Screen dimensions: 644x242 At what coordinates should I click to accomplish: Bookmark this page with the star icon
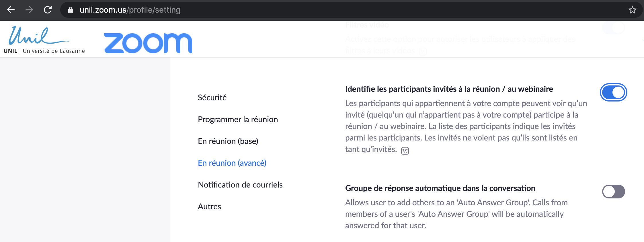pyautogui.click(x=632, y=10)
